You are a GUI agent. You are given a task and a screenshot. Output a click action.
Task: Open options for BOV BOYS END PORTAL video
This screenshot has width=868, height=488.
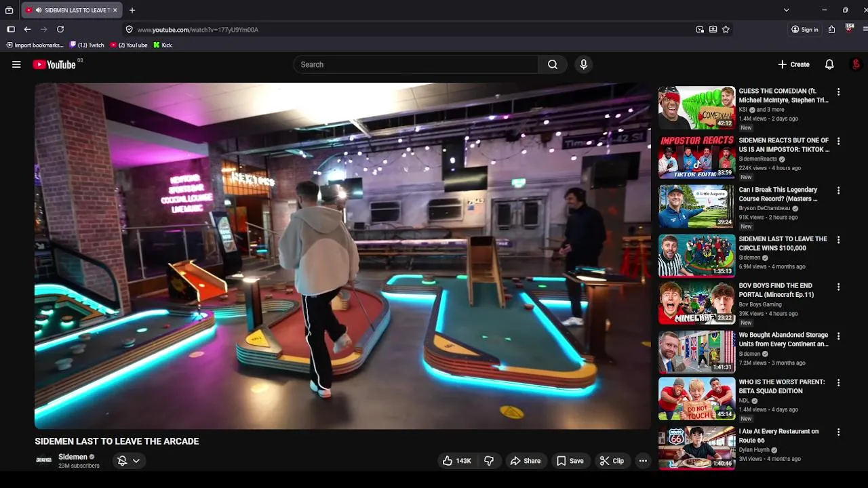(838, 287)
